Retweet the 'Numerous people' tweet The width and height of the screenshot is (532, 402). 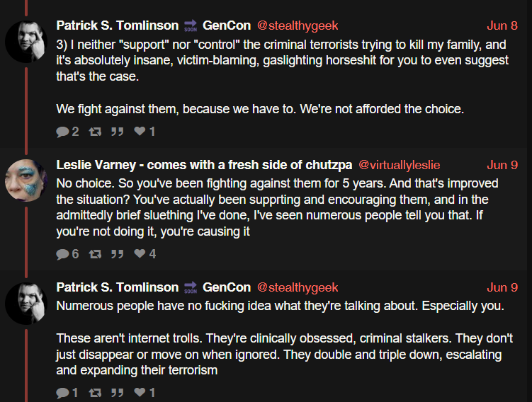point(95,393)
